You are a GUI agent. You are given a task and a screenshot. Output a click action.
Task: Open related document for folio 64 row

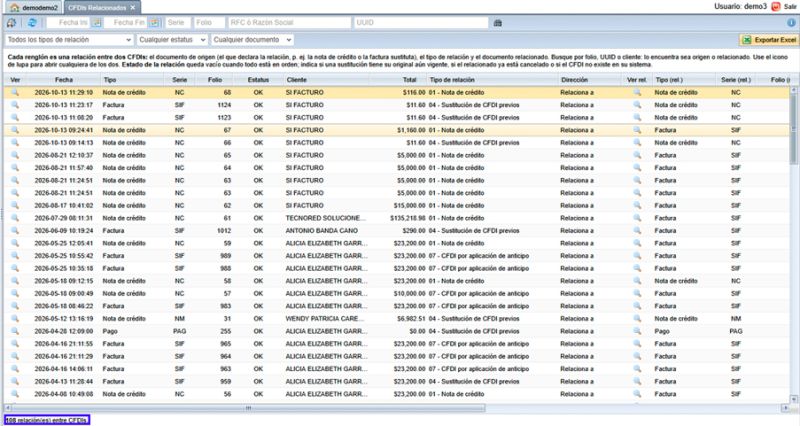coord(637,168)
